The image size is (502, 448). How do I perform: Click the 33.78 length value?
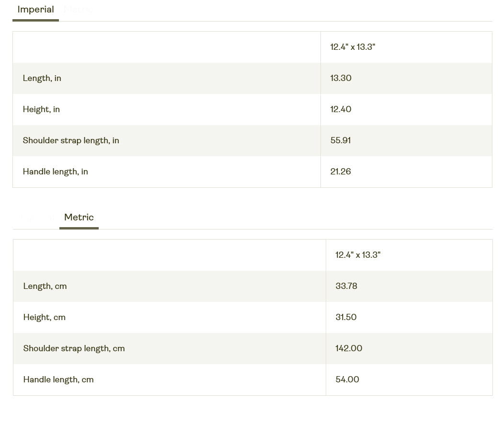coord(346,286)
